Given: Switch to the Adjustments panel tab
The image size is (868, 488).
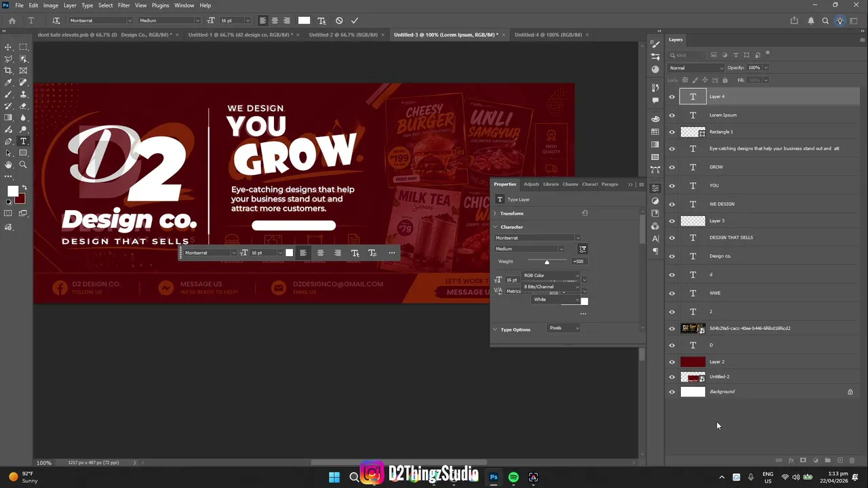Looking at the screenshot, I should click(531, 184).
